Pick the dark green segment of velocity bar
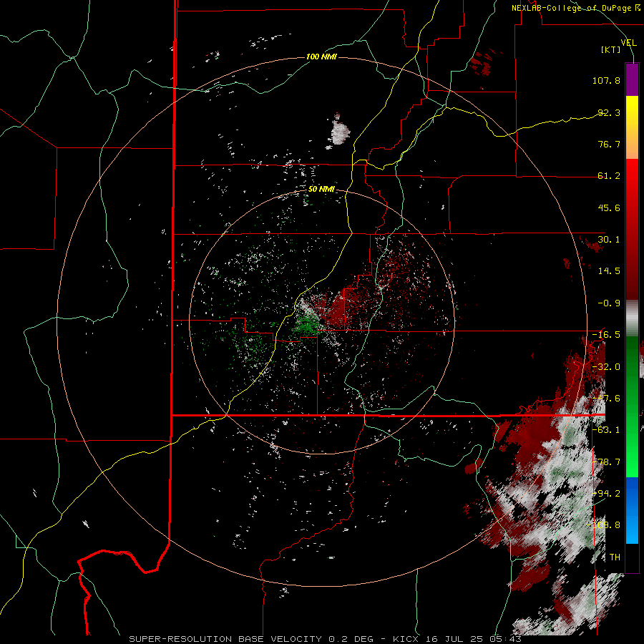Image resolution: width=644 pixels, height=644 pixels. [632, 361]
